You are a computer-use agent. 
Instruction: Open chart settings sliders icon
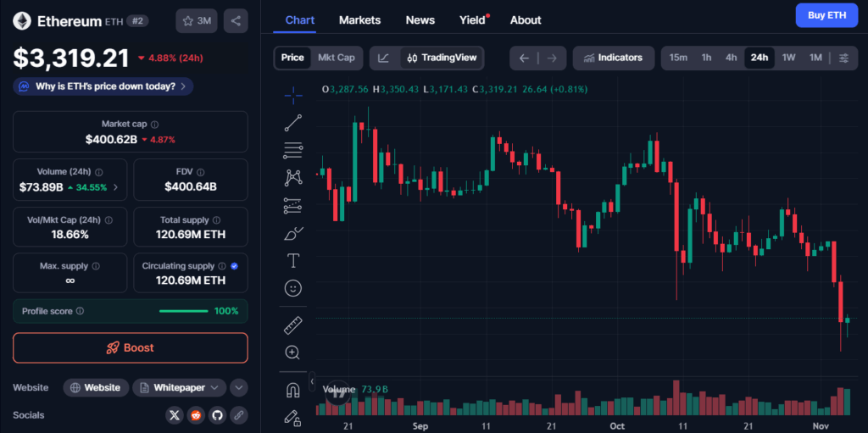[843, 58]
